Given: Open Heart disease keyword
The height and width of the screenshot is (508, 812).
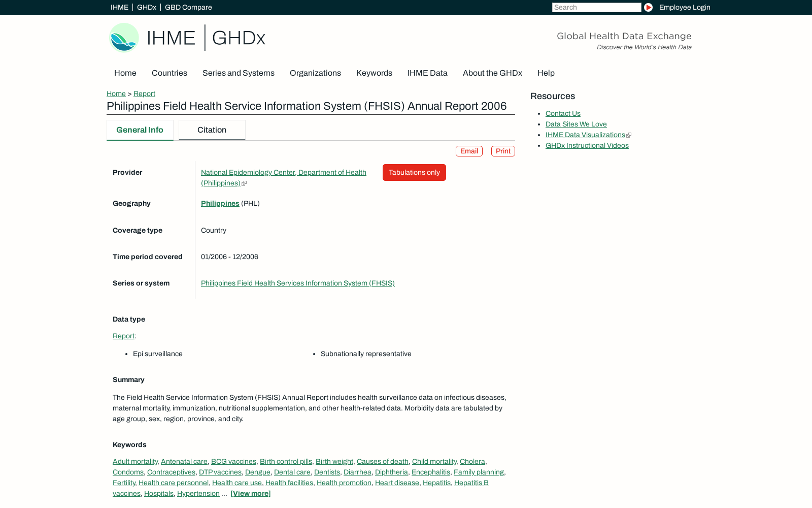Looking at the screenshot, I should (397, 483).
